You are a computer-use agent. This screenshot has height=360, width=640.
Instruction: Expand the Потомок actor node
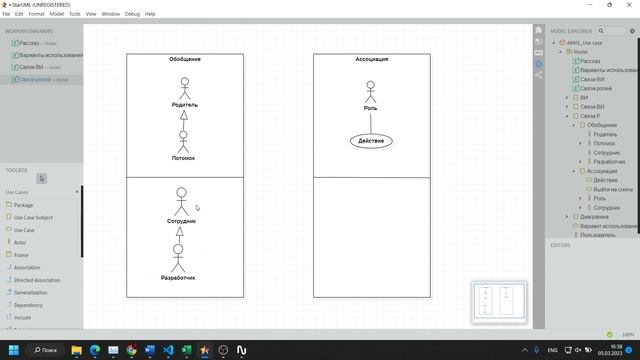(x=580, y=143)
